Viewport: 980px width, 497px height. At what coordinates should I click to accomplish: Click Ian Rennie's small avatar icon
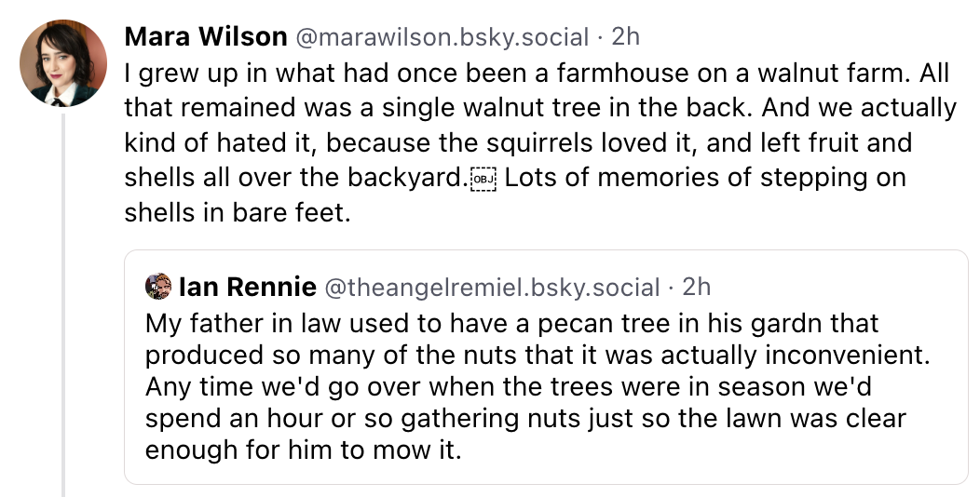pos(158,287)
